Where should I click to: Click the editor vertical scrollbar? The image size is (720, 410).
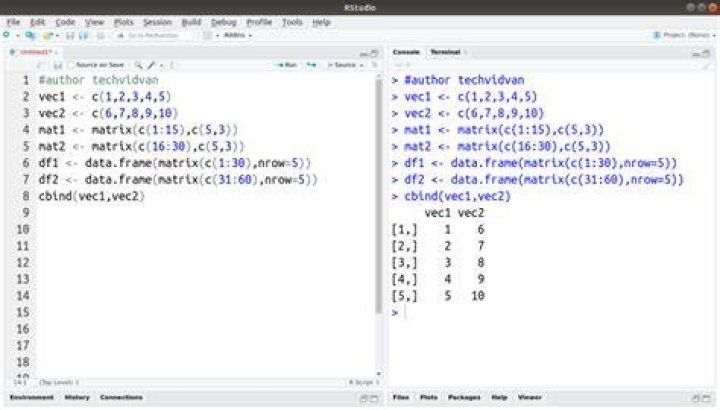[379, 197]
